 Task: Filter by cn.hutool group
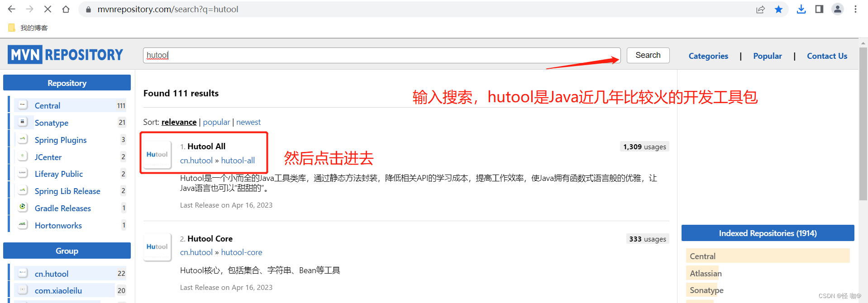click(x=52, y=274)
